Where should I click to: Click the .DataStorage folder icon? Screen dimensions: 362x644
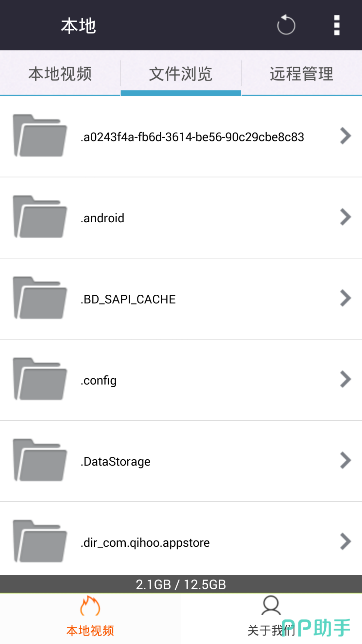[40, 460]
